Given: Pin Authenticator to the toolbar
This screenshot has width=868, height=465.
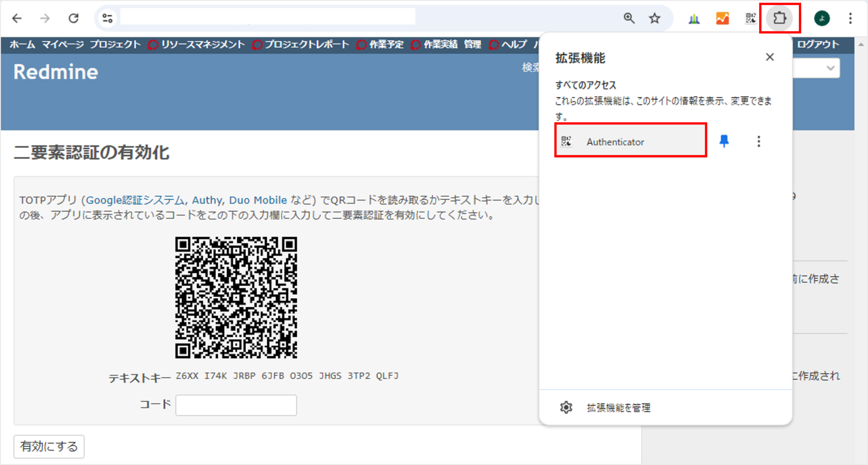Looking at the screenshot, I should coord(724,141).
